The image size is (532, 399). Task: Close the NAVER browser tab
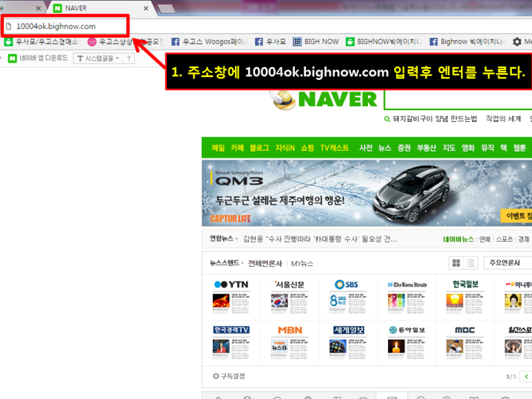[x=146, y=8]
